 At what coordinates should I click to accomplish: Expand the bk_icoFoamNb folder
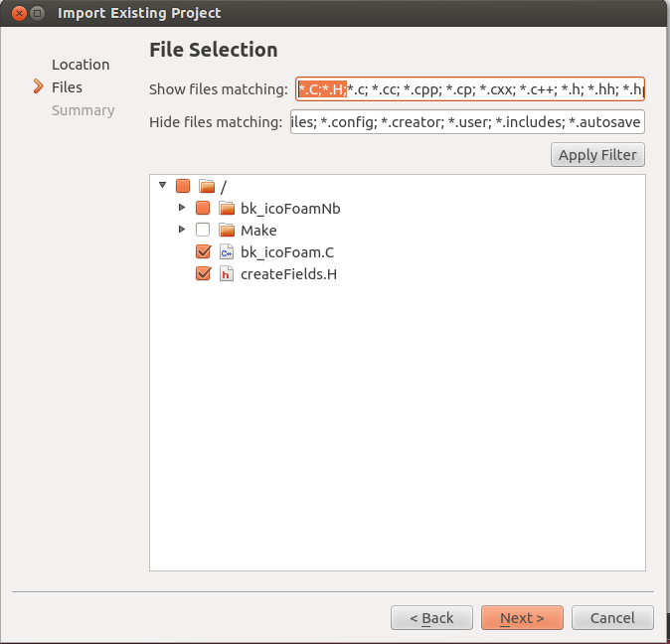click(x=182, y=208)
